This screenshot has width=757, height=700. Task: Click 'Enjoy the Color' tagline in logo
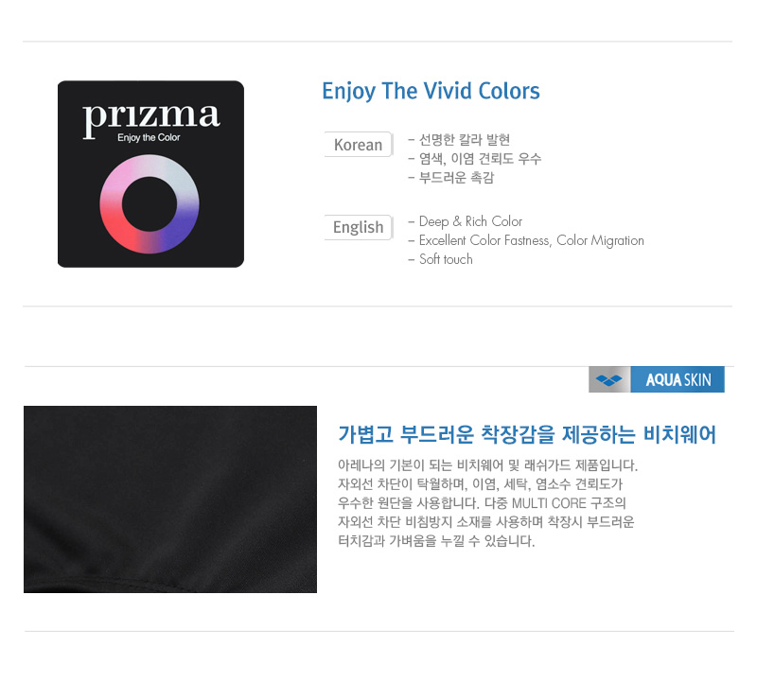[x=149, y=137]
